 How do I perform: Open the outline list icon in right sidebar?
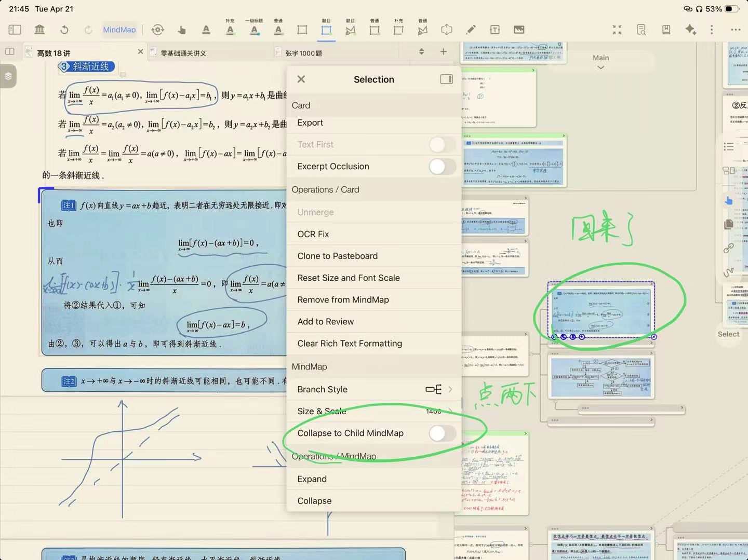729,147
